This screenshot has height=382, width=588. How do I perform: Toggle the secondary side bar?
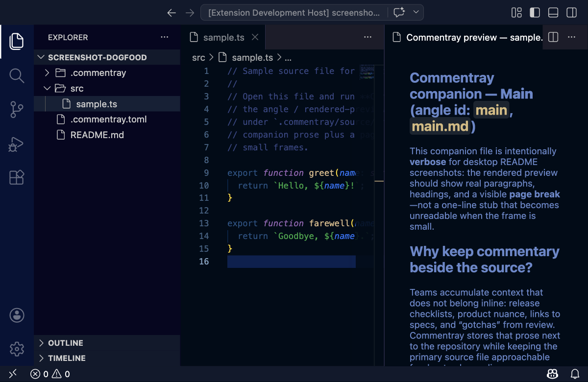click(x=571, y=12)
